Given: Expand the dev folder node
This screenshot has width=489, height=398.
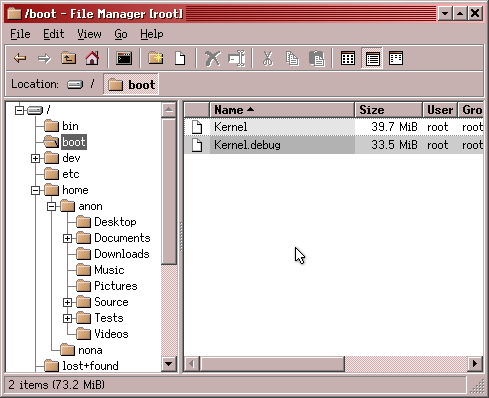Looking at the screenshot, I should [x=35, y=158].
